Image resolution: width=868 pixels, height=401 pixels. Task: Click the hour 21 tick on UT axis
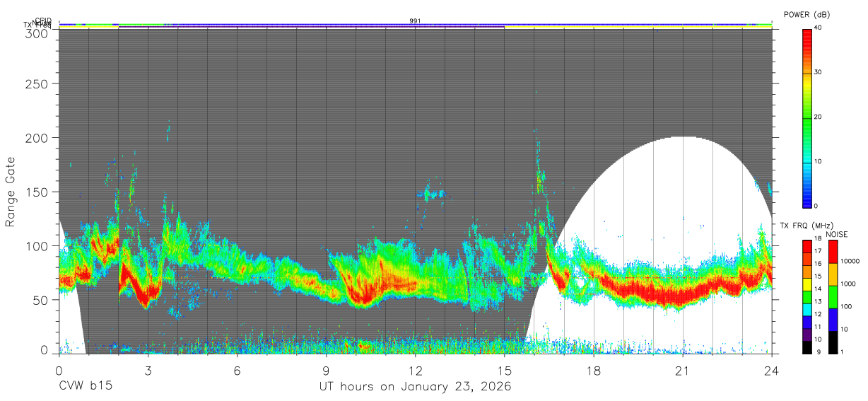pyautogui.click(x=683, y=370)
